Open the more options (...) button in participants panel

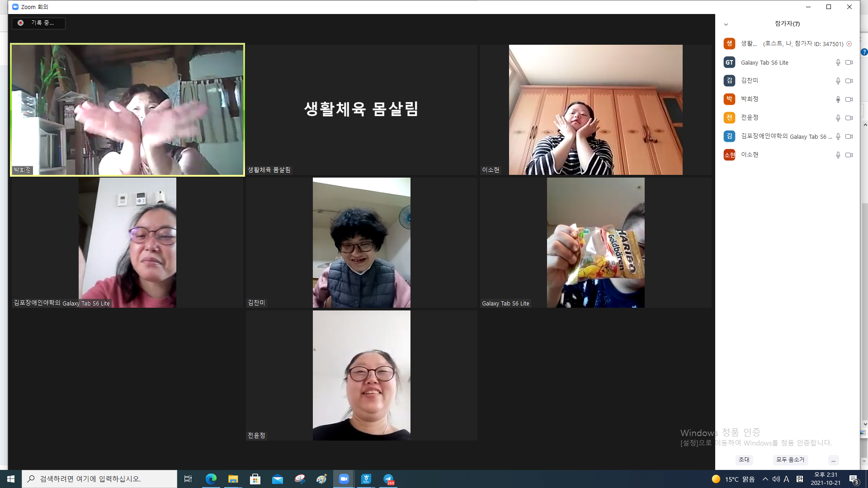tap(833, 460)
